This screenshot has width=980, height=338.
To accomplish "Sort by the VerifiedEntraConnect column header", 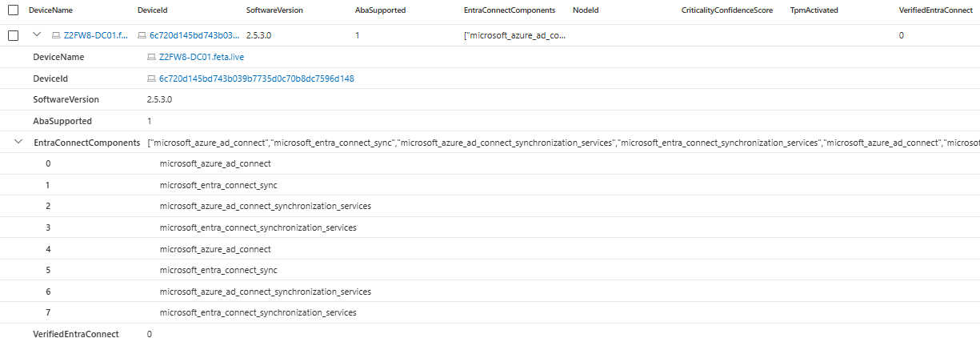I will point(935,10).
